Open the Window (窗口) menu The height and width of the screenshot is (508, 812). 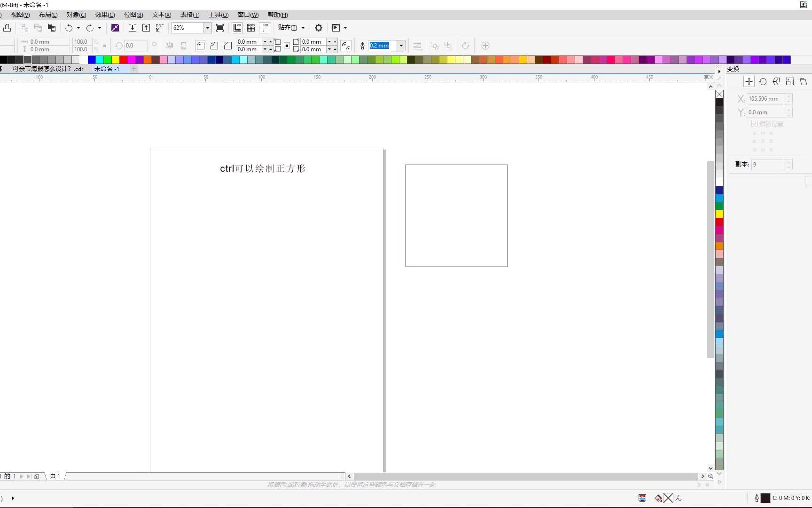click(248, 15)
